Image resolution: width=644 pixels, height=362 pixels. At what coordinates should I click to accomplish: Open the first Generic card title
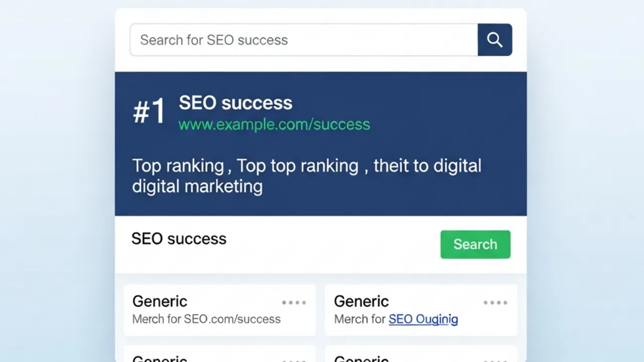click(x=159, y=301)
